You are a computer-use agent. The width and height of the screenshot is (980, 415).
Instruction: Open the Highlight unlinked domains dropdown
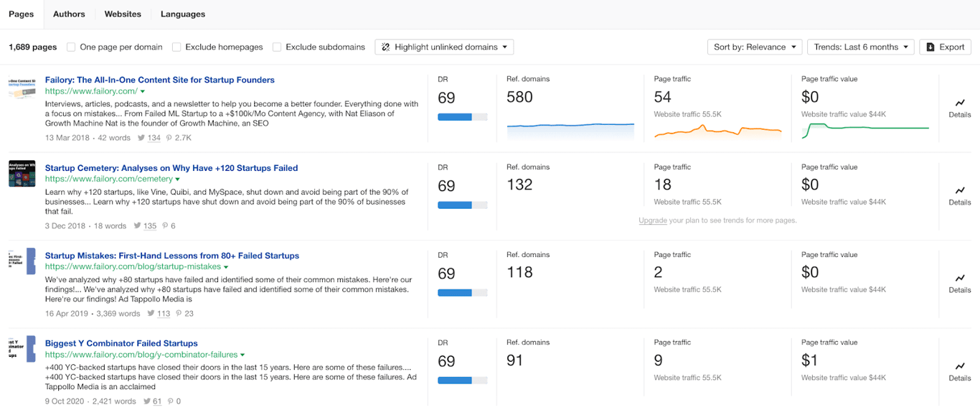pyautogui.click(x=444, y=47)
